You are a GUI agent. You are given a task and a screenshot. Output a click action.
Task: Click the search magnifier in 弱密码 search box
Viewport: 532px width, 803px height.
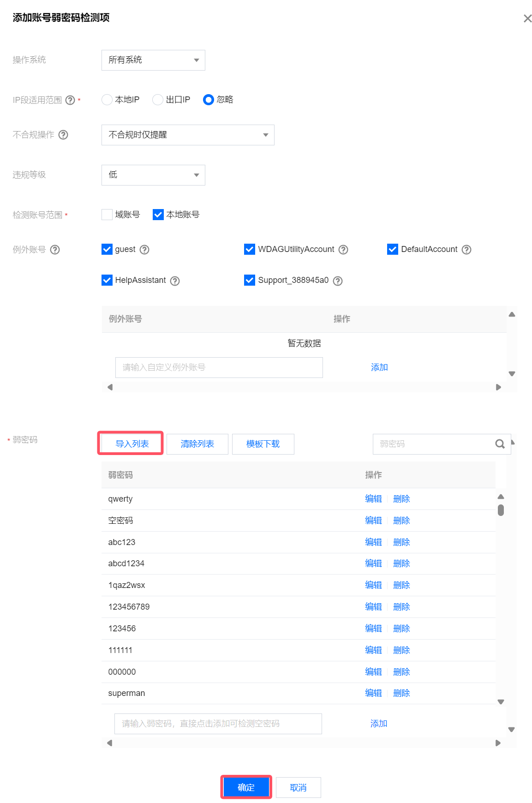point(500,444)
